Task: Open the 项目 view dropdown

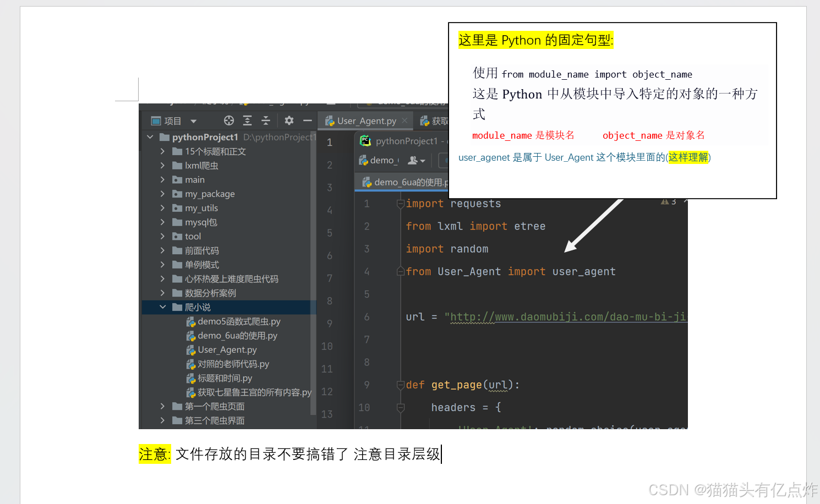Action: (x=193, y=121)
